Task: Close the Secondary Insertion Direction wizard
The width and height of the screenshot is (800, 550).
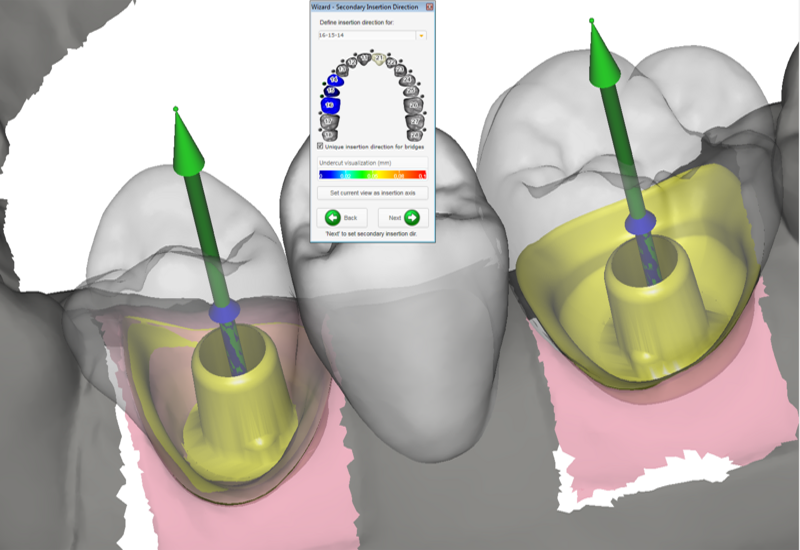Action: [x=429, y=6]
